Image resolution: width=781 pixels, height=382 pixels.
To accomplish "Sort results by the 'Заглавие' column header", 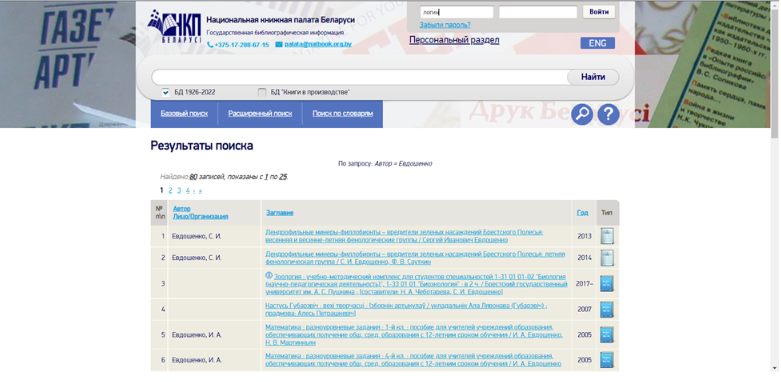I will (x=280, y=213).
